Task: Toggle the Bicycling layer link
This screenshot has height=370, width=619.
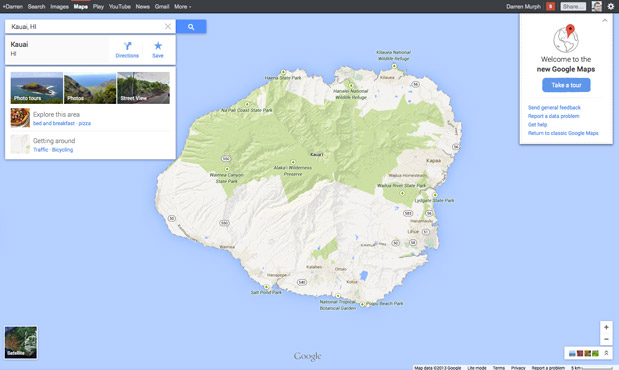Action: (62, 150)
